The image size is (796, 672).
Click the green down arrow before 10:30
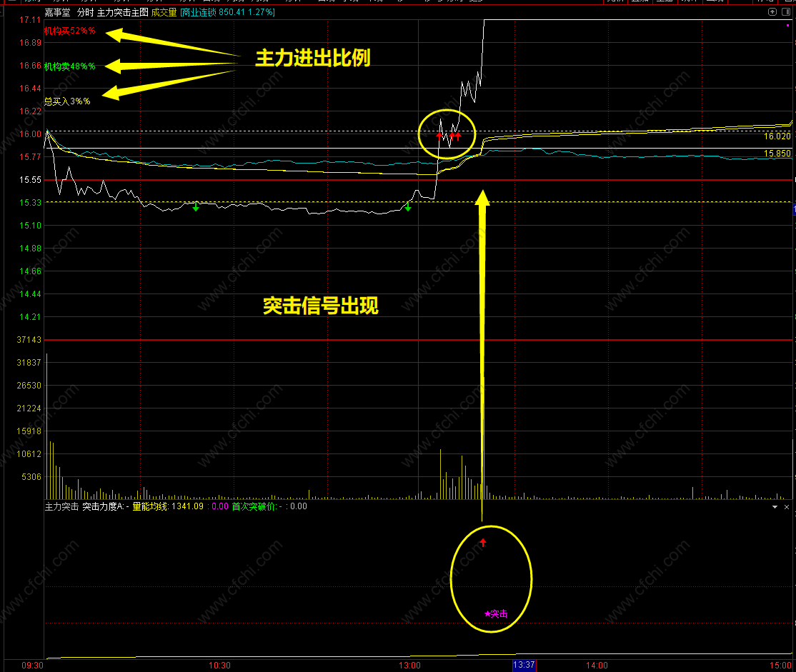[196, 207]
